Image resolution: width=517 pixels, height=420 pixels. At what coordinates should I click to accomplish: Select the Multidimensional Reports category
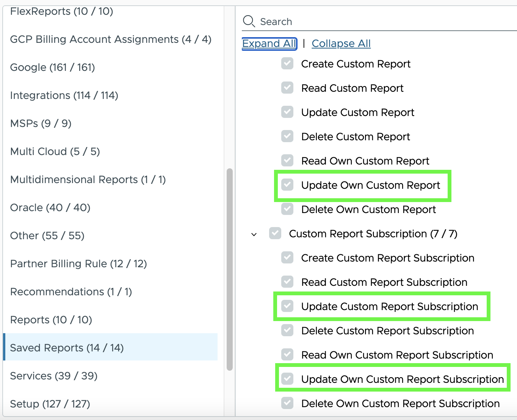88,179
